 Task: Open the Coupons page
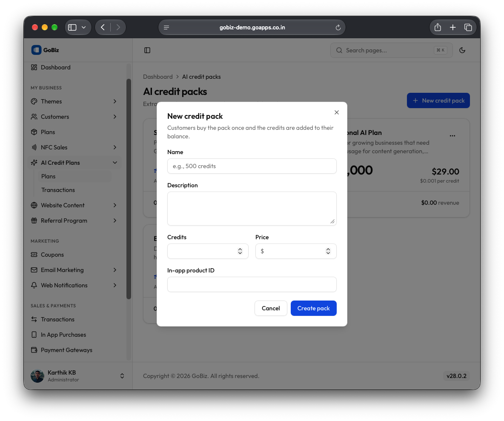tap(52, 255)
